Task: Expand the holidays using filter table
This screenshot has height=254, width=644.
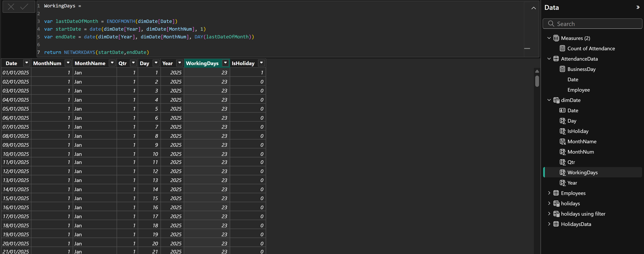Action: (x=549, y=214)
